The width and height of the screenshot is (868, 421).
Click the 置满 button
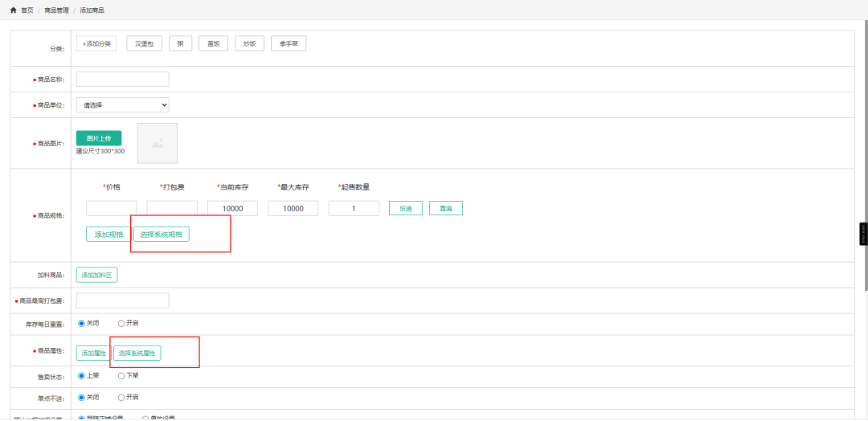coord(445,209)
